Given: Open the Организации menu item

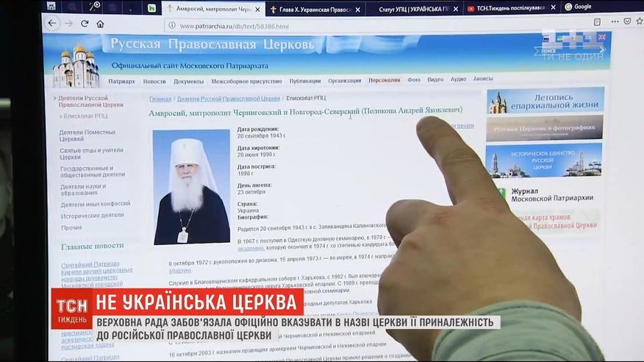Looking at the screenshot, I should pyautogui.click(x=345, y=80).
